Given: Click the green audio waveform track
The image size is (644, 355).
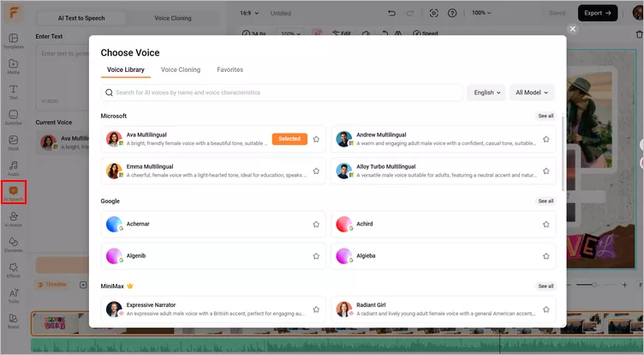Looking at the screenshot, I should [x=337, y=346].
